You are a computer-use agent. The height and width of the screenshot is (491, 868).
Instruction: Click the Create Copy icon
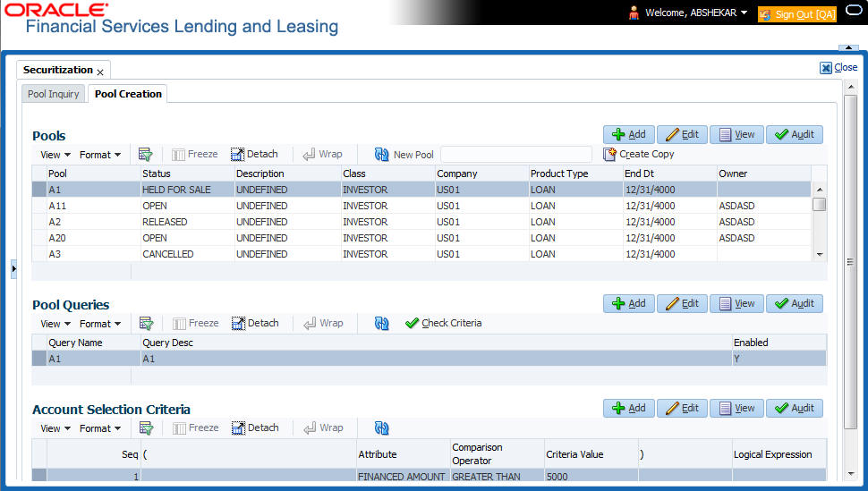click(609, 155)
